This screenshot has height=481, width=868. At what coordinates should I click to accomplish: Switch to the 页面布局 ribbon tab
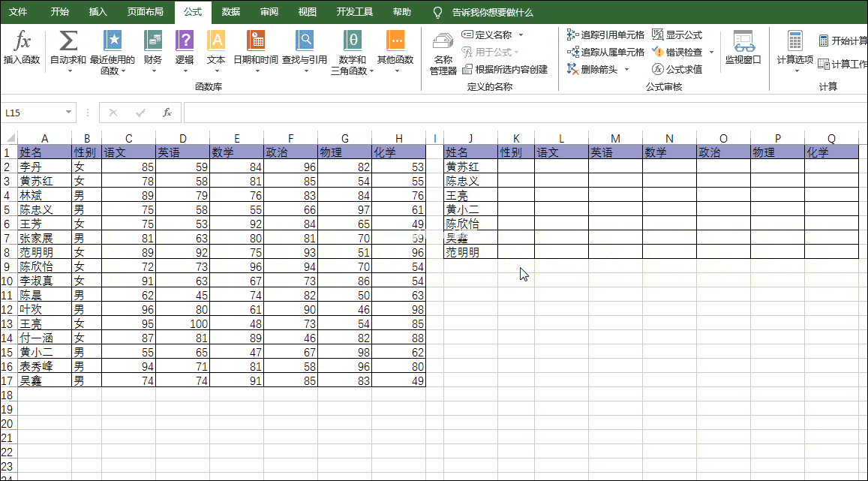pos(146,12)
